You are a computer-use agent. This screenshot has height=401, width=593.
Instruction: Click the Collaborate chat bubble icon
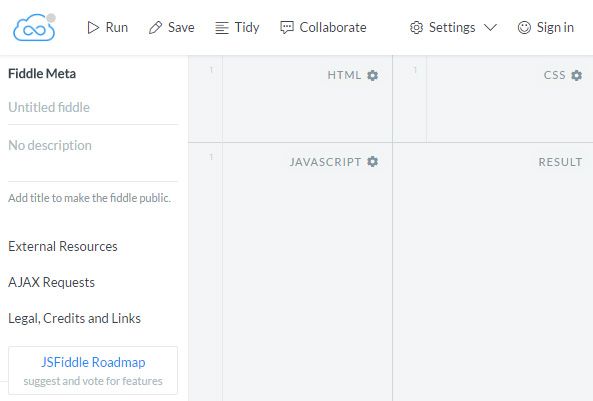coord(287,28)
